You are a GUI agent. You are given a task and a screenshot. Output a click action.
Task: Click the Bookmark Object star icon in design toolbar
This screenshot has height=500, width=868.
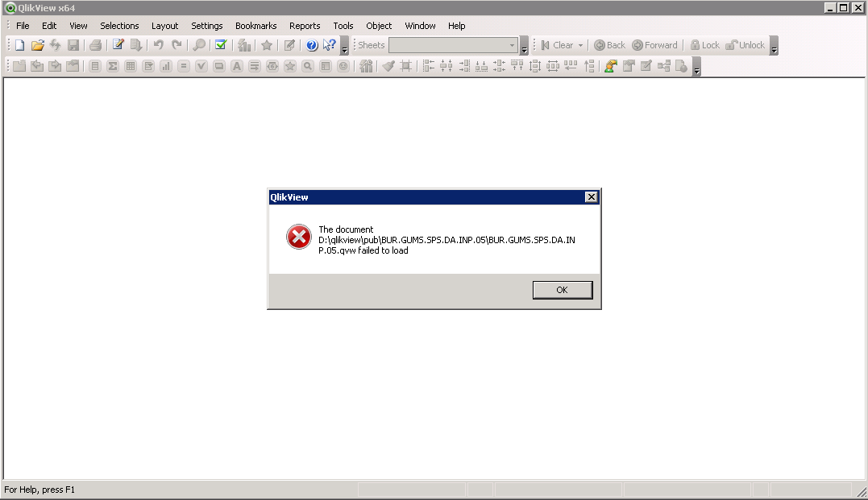290,66
